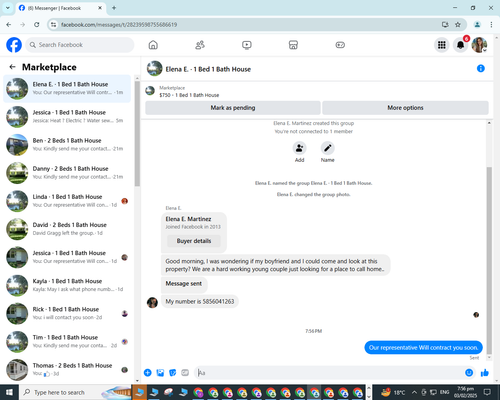Open the tab search dropdown arrow
Screen dimensions: 500x400
[8, 8]
